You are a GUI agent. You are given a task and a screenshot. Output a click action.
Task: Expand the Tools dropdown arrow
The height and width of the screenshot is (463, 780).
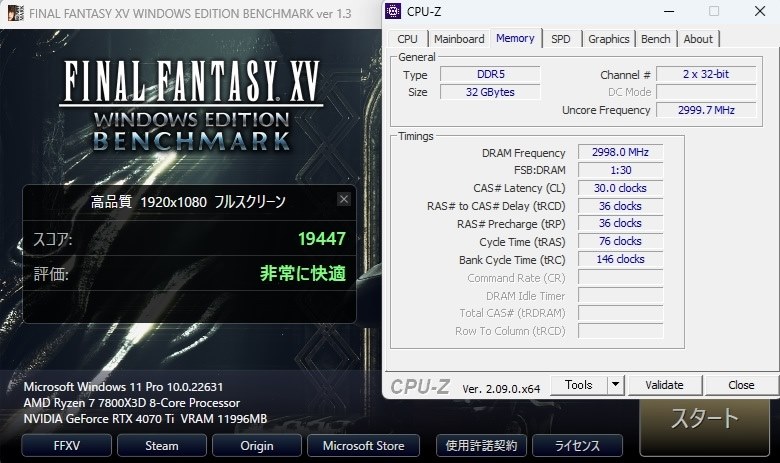click(x=615, y=385)
